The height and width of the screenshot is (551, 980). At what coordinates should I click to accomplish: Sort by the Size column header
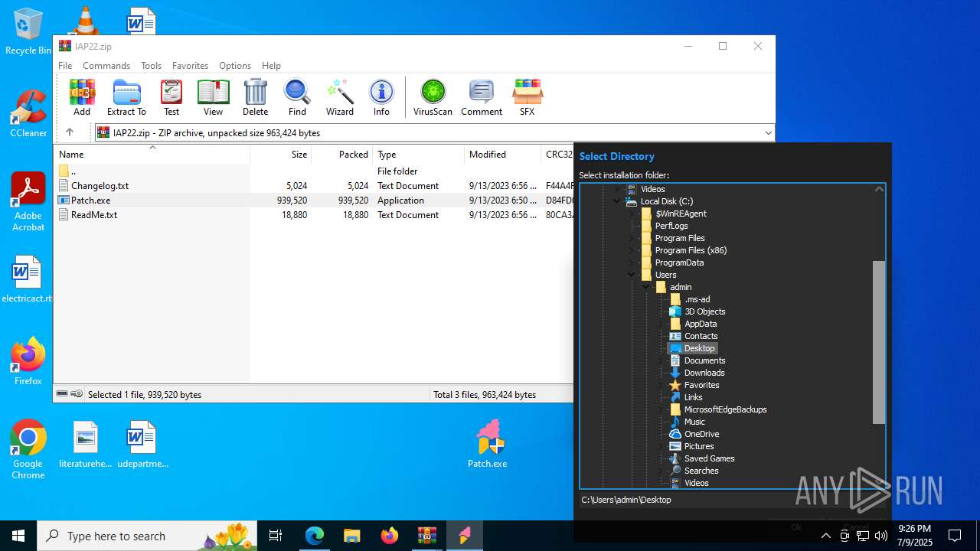coord(281,155)
